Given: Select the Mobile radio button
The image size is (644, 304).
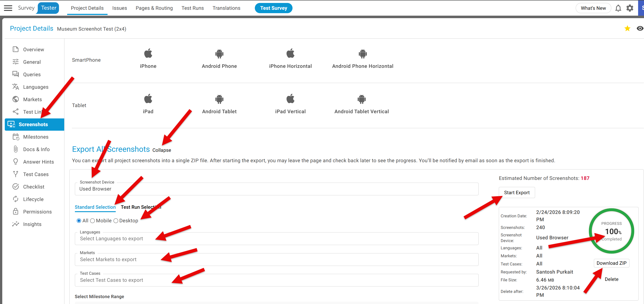Looking at the screenshot, I should 93,221.
